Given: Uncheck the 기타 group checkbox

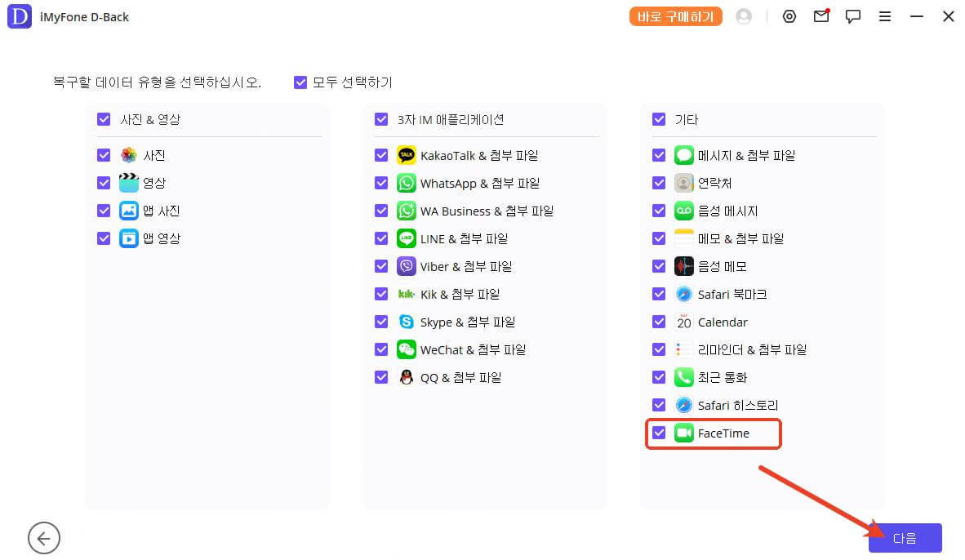Looking at the screenshot, I should tap(659, 119).
